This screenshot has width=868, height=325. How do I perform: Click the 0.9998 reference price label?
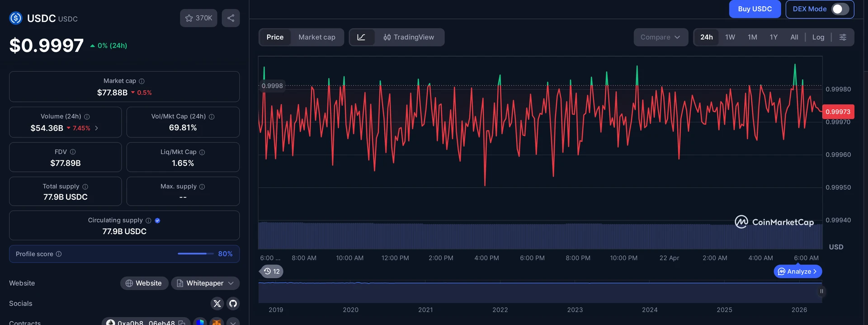(272, 86)
